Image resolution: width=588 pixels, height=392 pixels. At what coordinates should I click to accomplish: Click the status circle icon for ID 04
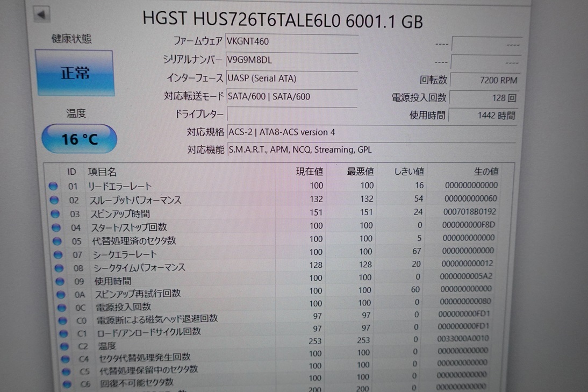[x=56, y=227]
